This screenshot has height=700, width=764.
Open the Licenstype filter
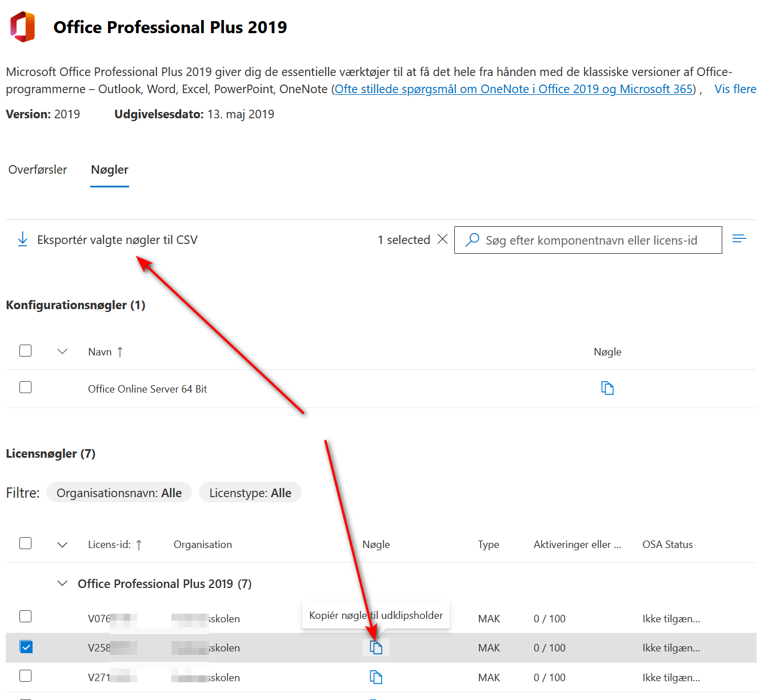point(250,493)
